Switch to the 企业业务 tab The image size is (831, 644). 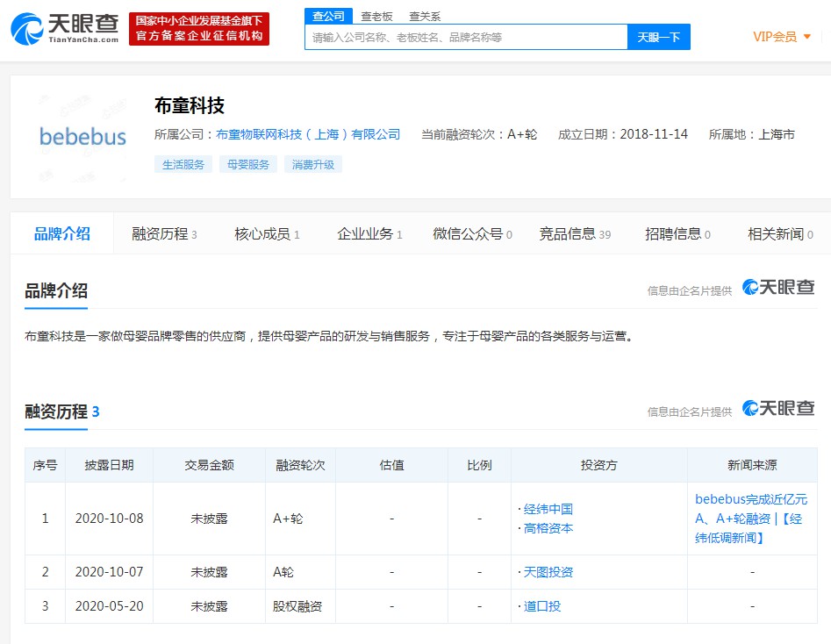pos(370,233)
